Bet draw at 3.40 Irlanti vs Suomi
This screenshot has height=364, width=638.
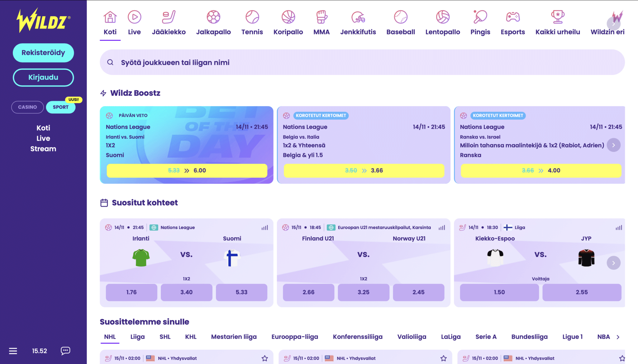[186, 292]
